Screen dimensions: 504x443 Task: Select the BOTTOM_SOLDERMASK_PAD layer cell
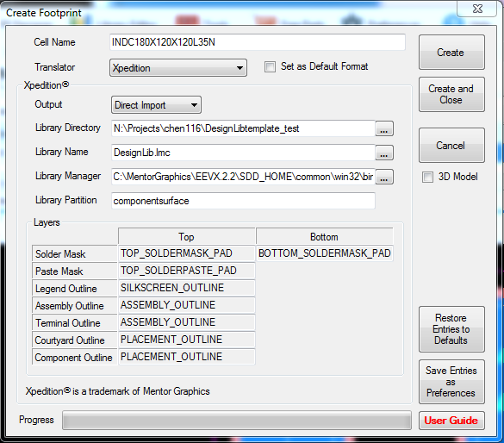pyautogui.click(x=324, y=253)
